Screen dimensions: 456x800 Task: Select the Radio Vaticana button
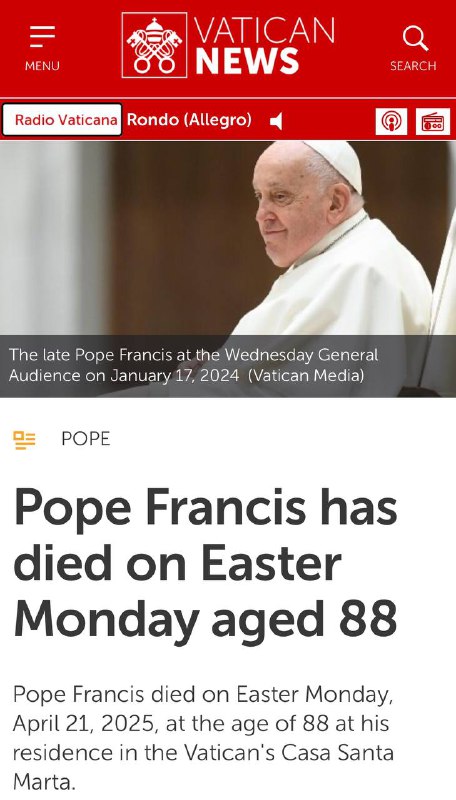62,120
